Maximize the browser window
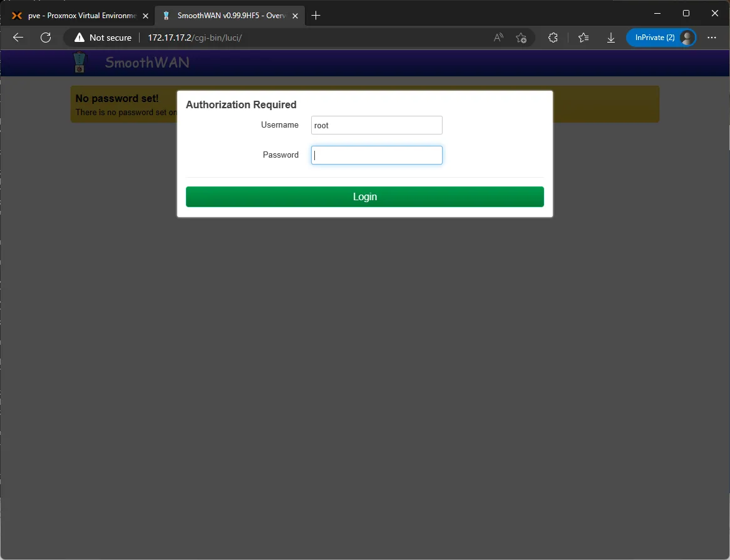 (x=686, y=13)
